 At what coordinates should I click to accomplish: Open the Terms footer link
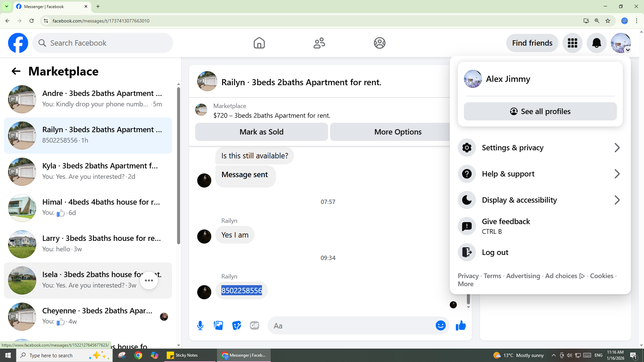pos(492,276)
